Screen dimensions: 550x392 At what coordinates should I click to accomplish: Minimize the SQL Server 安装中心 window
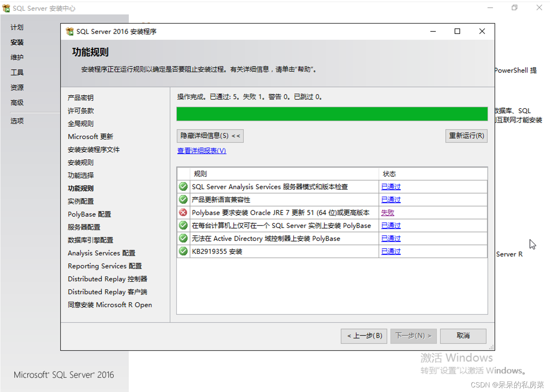coord(490,8)
